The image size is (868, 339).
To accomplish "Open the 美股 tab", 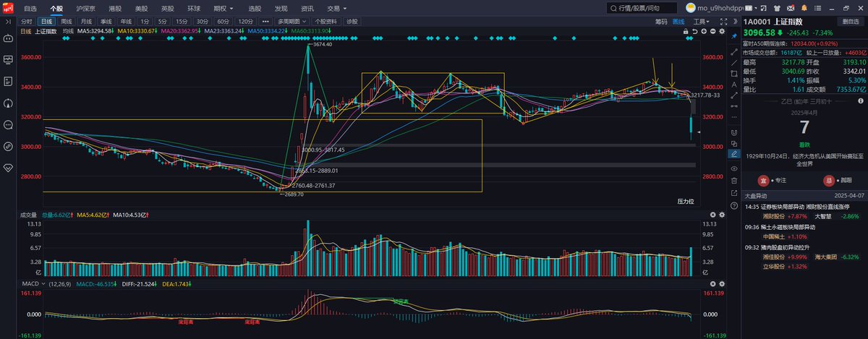I will click(x=141, y=7).
